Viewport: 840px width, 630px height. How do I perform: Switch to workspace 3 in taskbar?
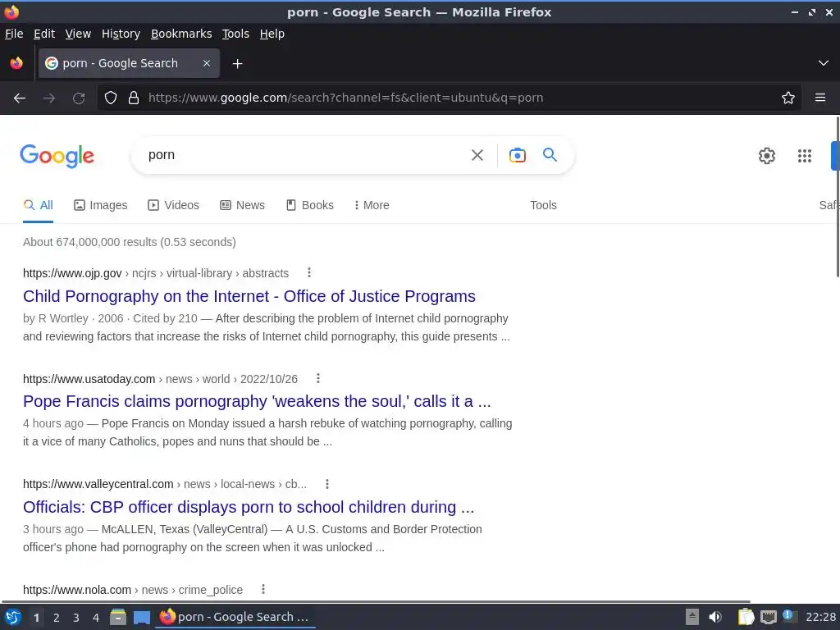[x=76, y=618]
